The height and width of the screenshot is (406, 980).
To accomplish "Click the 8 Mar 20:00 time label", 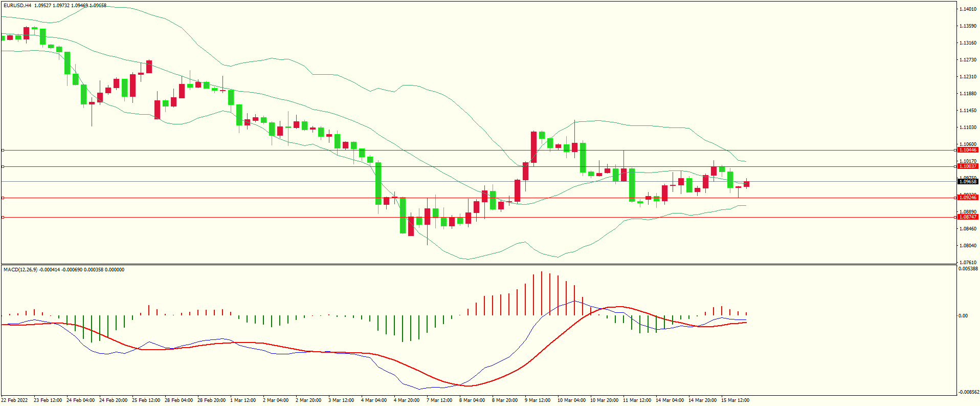I will click(505, 400).
